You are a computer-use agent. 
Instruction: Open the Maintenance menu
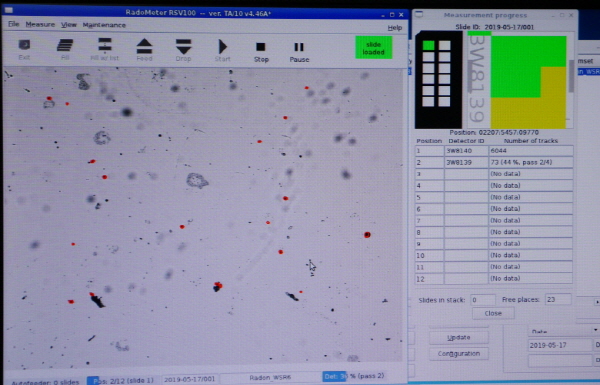pyautogui.click(x=104, y=25)
